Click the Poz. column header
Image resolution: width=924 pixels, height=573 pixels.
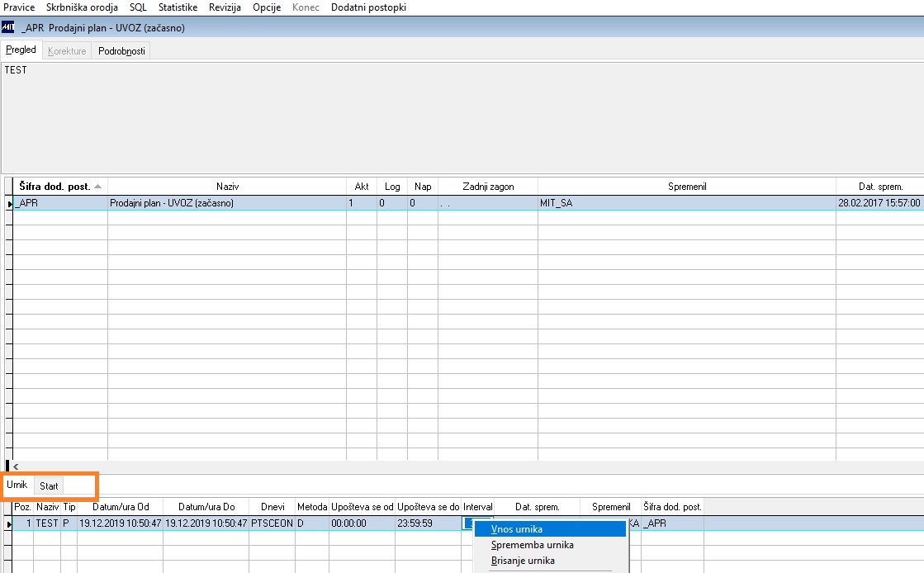[22, 507]
